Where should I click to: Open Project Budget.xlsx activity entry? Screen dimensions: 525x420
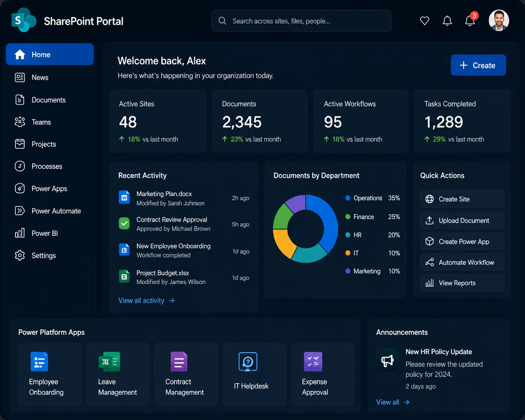coord(184,277)
